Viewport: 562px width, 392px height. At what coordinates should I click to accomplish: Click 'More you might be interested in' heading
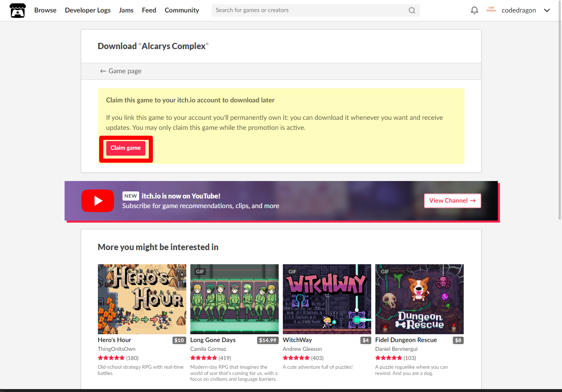pos(158,247)
